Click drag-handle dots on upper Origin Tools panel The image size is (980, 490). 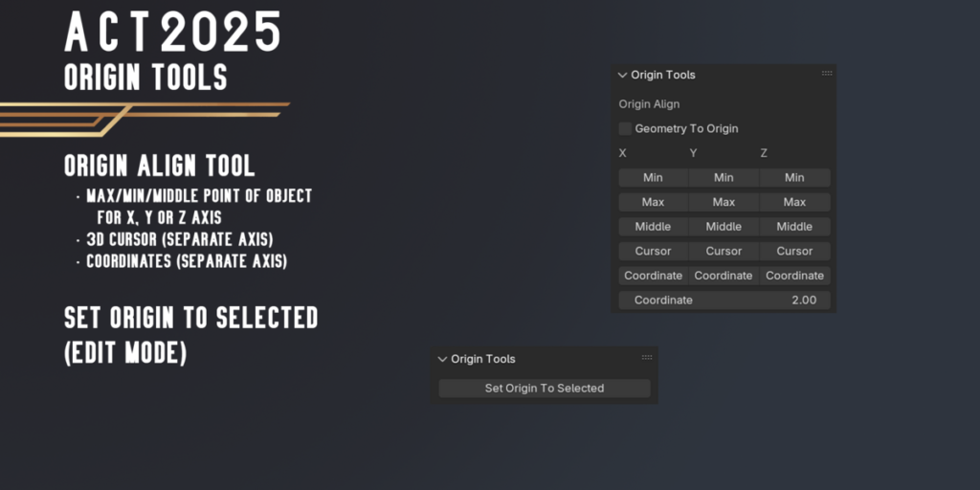(827, 74)
